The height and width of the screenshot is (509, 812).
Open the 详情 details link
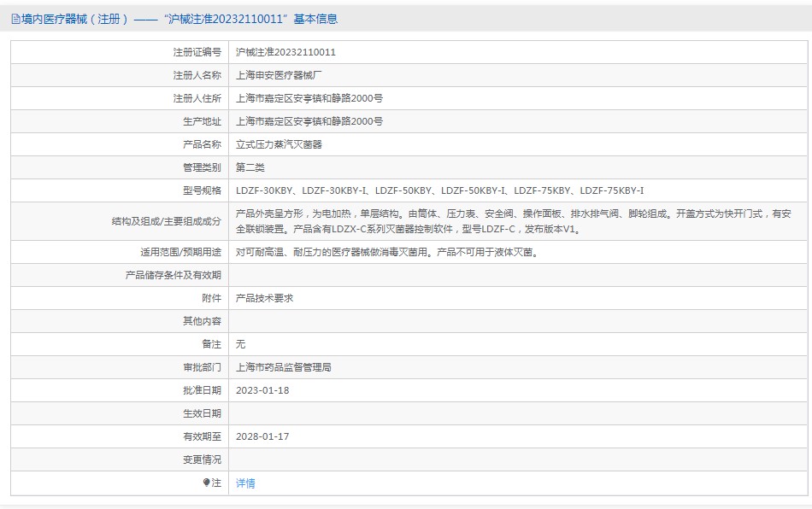(245, 483)
